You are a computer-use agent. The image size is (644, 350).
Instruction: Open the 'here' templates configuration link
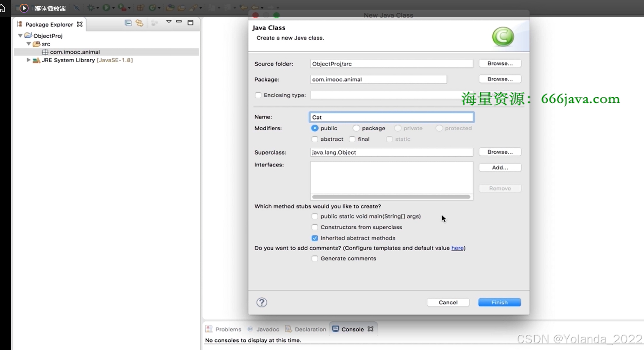(457, 248)
